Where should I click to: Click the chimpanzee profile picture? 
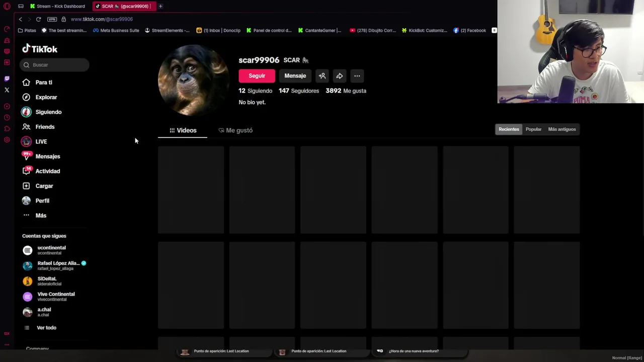coord(194,80)
